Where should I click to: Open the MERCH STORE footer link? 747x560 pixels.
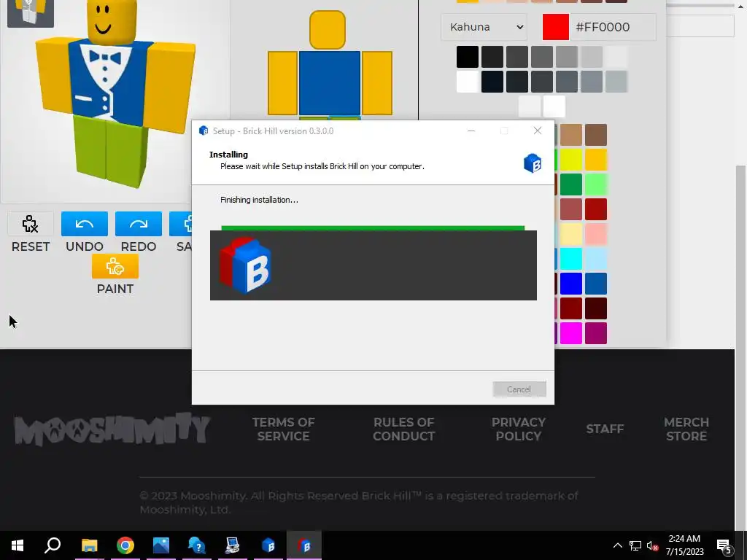click(686, 429)
